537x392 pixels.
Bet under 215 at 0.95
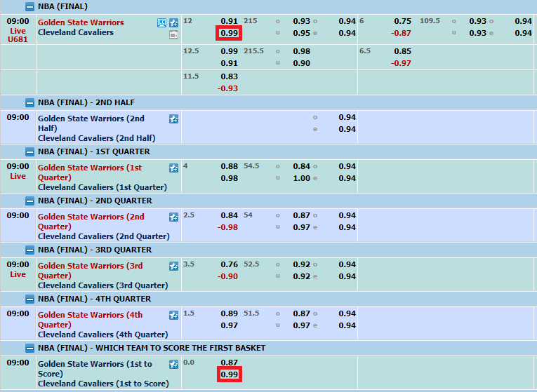click(301, 33)
